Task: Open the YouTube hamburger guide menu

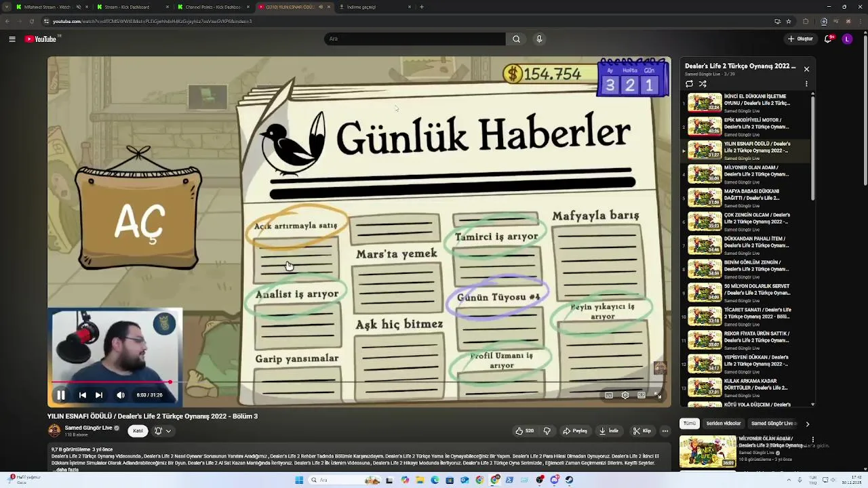Action: click(x=12, y=39)
